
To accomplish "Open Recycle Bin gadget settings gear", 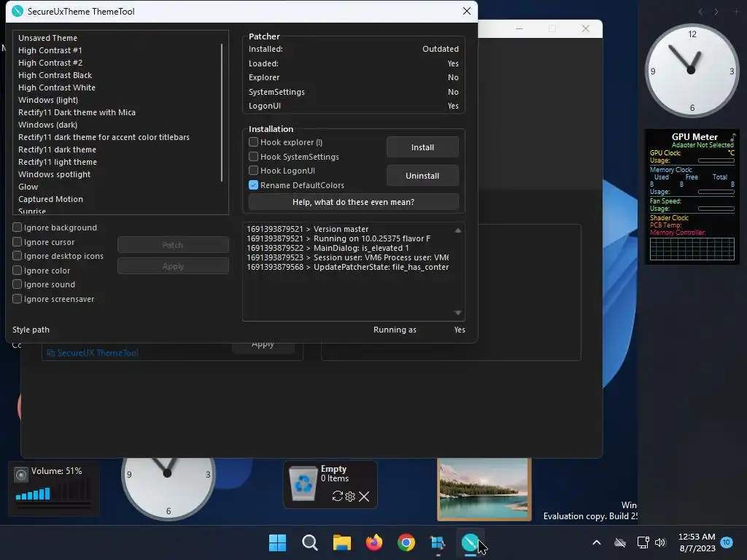I will (350, 496).
